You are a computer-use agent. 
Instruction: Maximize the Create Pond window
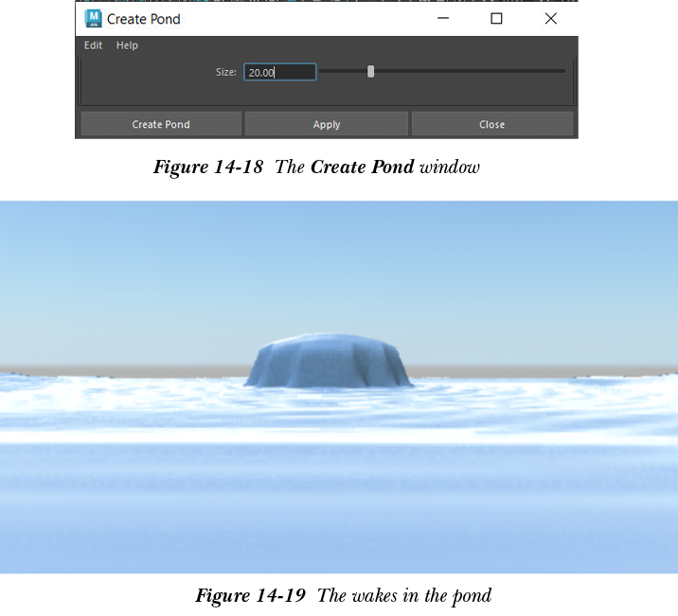(496, 18)
